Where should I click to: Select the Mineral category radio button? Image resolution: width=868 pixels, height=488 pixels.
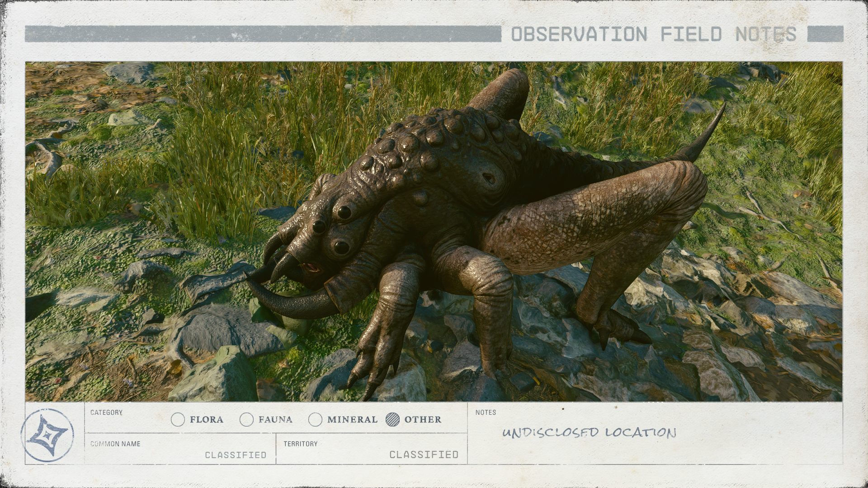[x=315, y=420]
